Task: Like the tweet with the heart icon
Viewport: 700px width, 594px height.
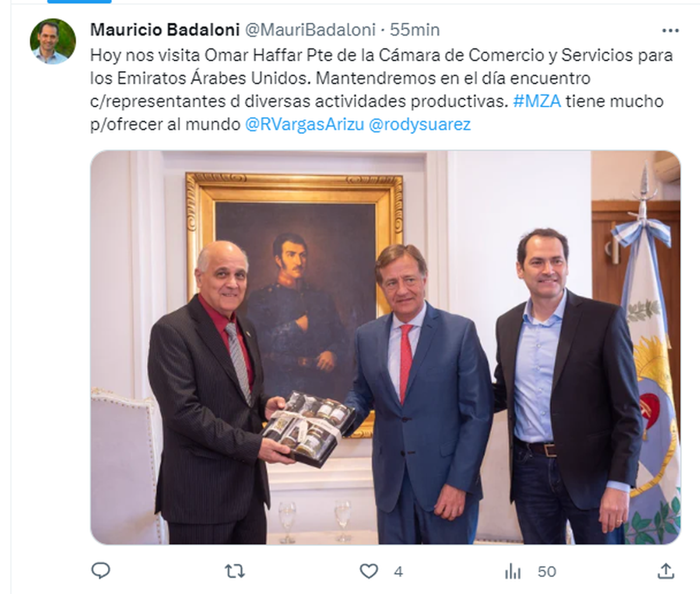Action: pos(369,571)
